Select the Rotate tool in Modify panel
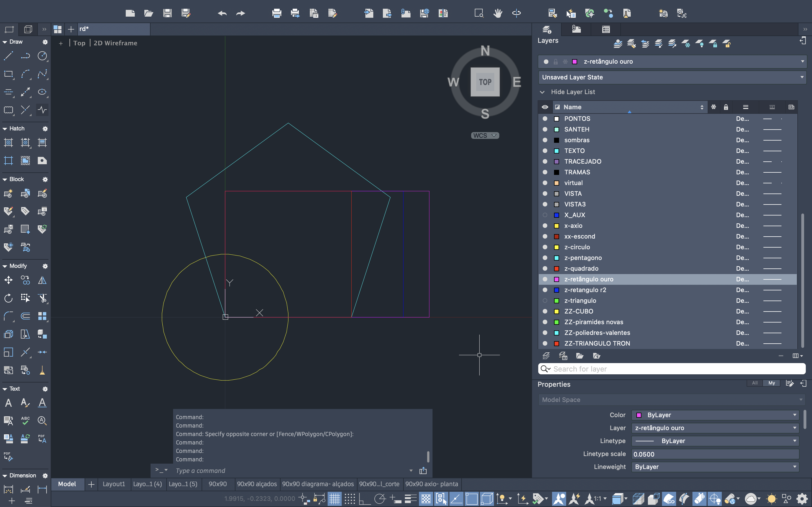Screen dimensions: 812x507 (x=8, y=298)
